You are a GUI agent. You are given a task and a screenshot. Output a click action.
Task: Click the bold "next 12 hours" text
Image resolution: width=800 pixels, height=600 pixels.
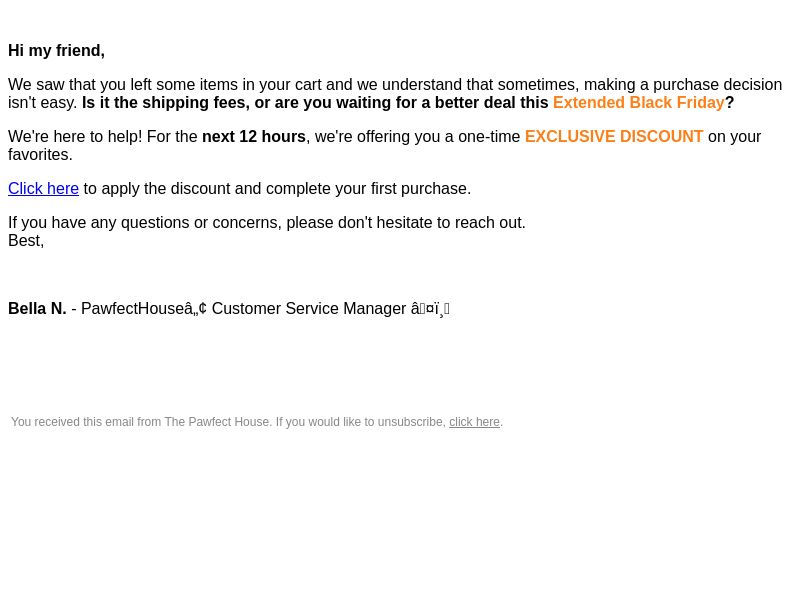[x=254, y=137]
